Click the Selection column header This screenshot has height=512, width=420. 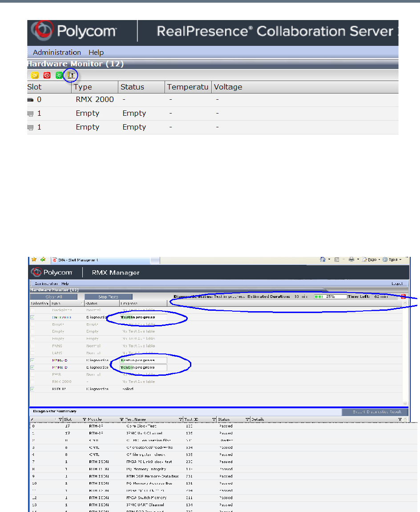point(40,303)
